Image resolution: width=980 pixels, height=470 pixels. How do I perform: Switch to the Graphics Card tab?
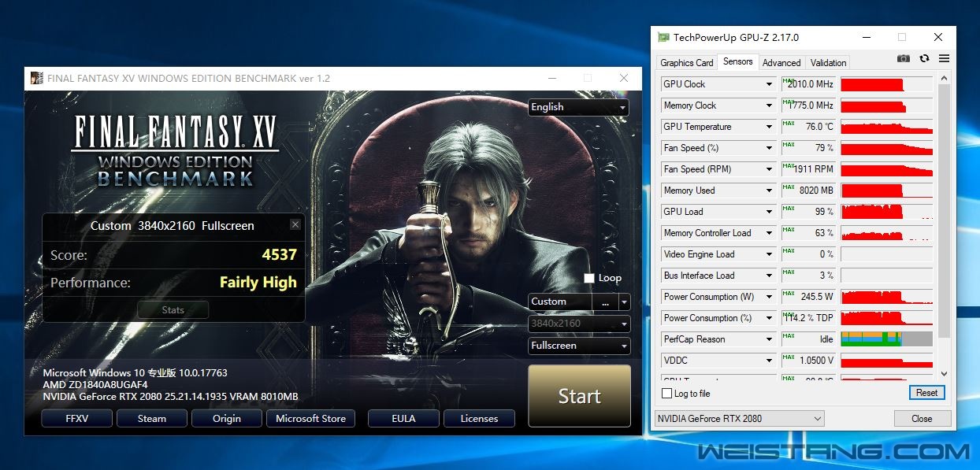click(687, 62)
